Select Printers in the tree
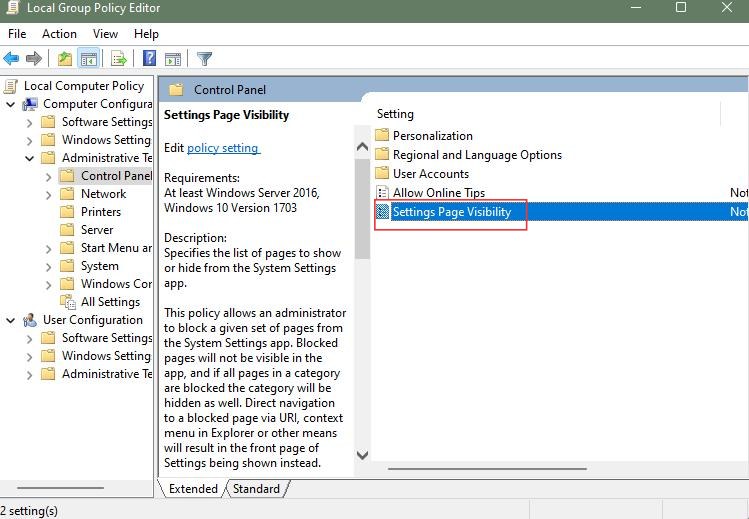 point(101,212)
